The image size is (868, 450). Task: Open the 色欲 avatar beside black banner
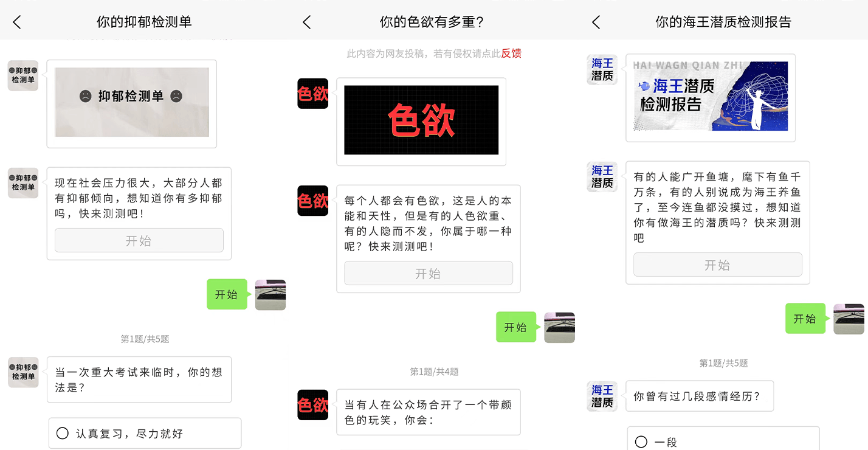[x=312, y=94]
